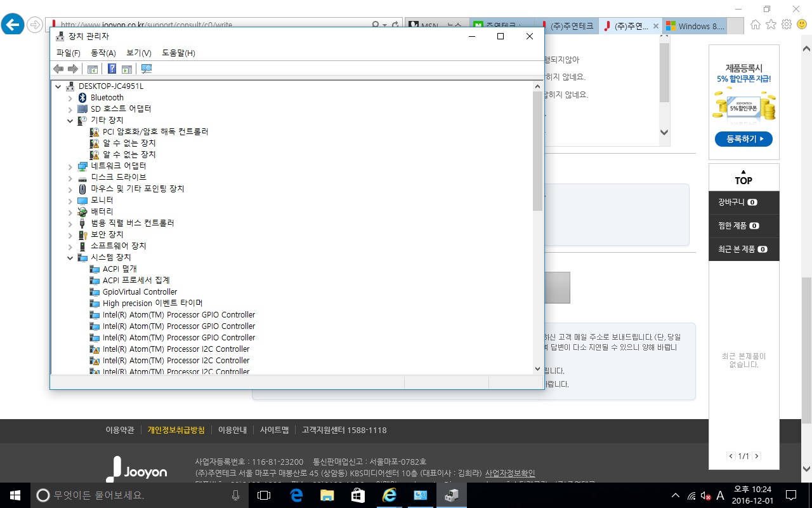Open 찜한 제품 in the right sidebar
The image size is (812, 508).
pos(744,225)
